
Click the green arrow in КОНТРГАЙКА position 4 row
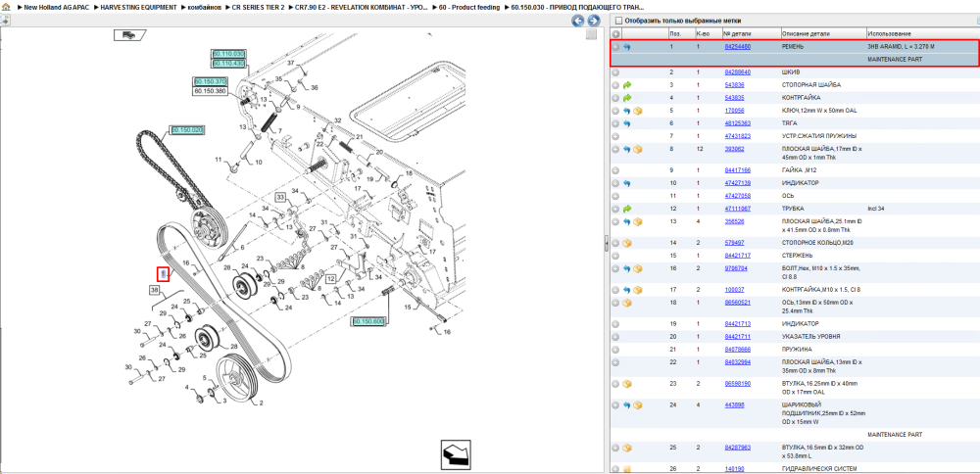627,98
